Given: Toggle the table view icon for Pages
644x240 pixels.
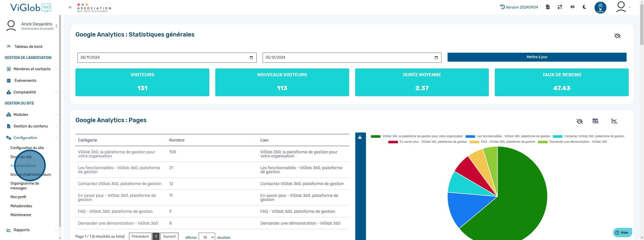Looking at the screenshot, I should pyautogui.click(x=595, y=121).
